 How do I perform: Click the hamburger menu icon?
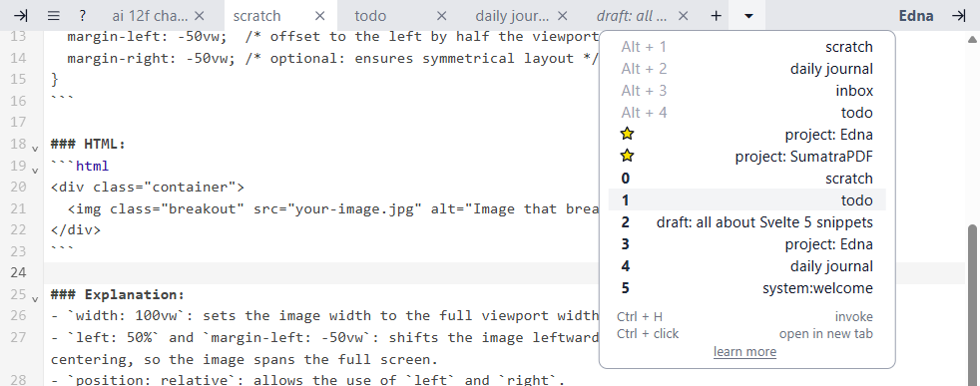(54, 16)
